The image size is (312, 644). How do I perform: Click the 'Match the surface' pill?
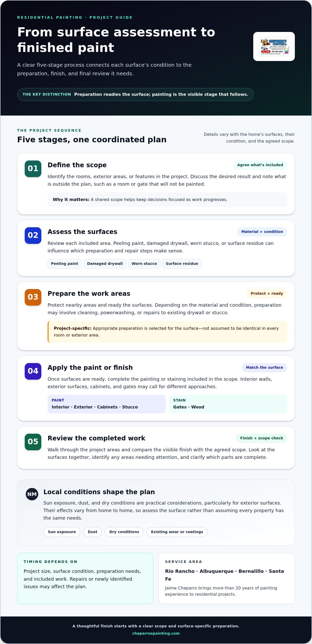[264, 368]
